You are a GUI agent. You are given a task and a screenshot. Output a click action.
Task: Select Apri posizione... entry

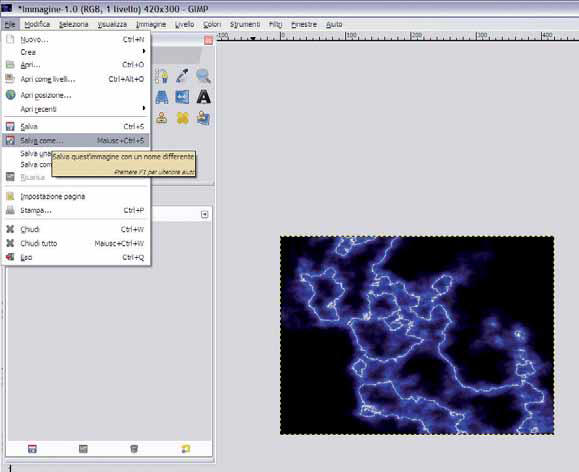point(76,95)
